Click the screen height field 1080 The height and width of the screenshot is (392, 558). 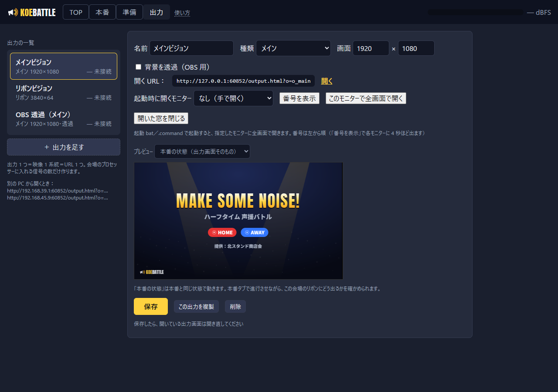click(416, 48)
